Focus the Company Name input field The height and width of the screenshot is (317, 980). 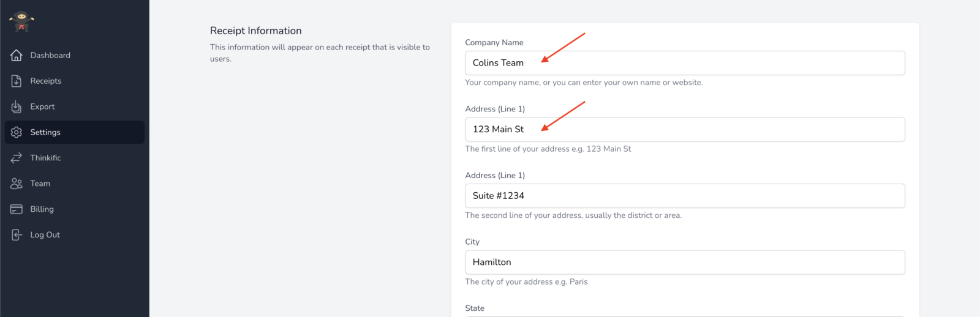tap(685, 63)
